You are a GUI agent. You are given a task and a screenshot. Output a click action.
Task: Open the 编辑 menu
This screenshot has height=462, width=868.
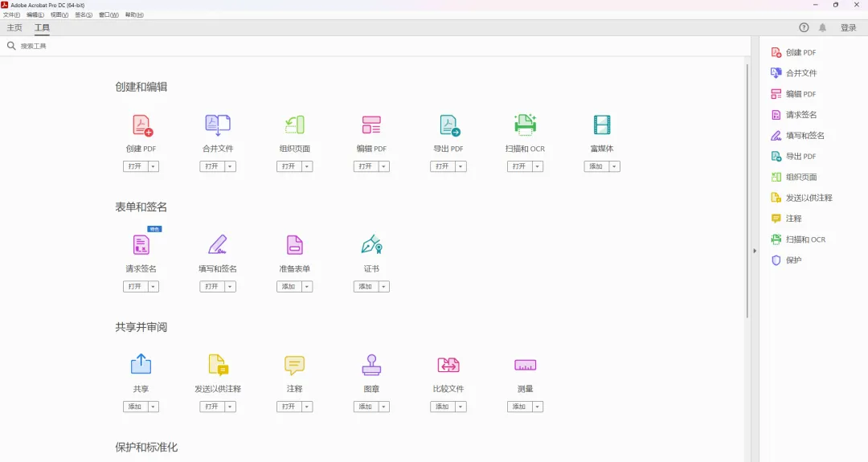35,15
